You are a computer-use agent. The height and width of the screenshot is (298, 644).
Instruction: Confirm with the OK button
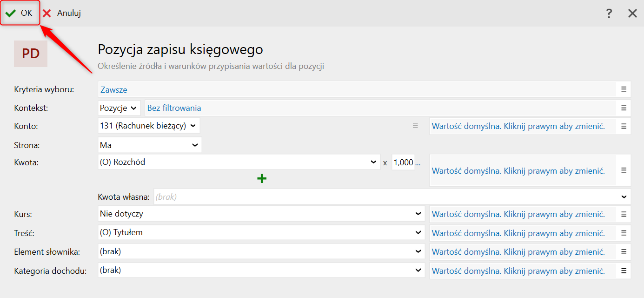(20, 13)
